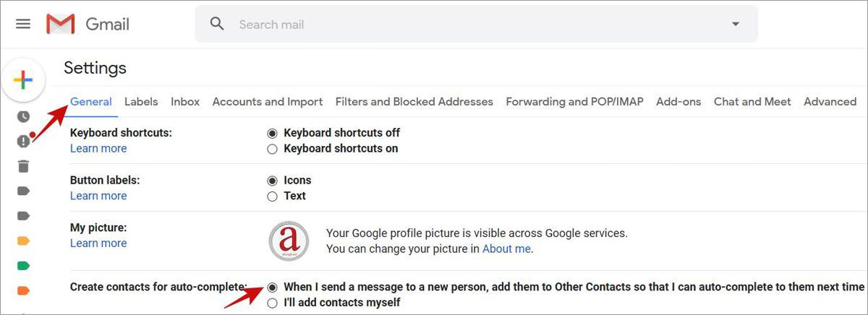Open the Forwarding and POP/IMAP tab

point(574,102)
